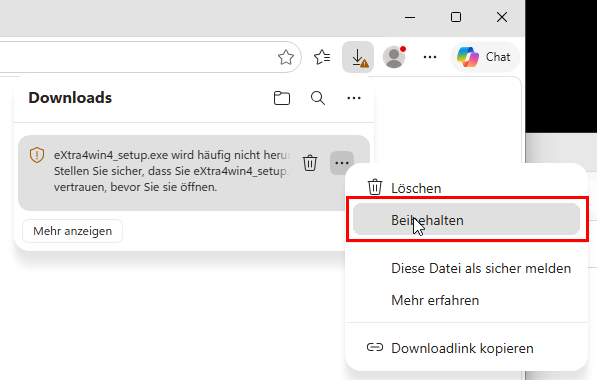Click the eXtra4win4_setup.exe warning text
This screenshot has height=380, width=597.
[x=172, y=171]
